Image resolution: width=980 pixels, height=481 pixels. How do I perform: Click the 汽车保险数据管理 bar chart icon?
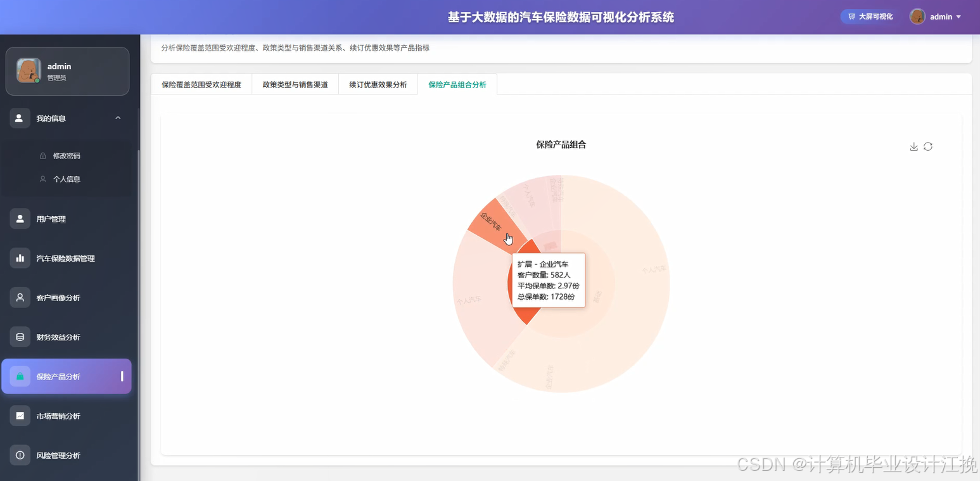tap(20, 258)
